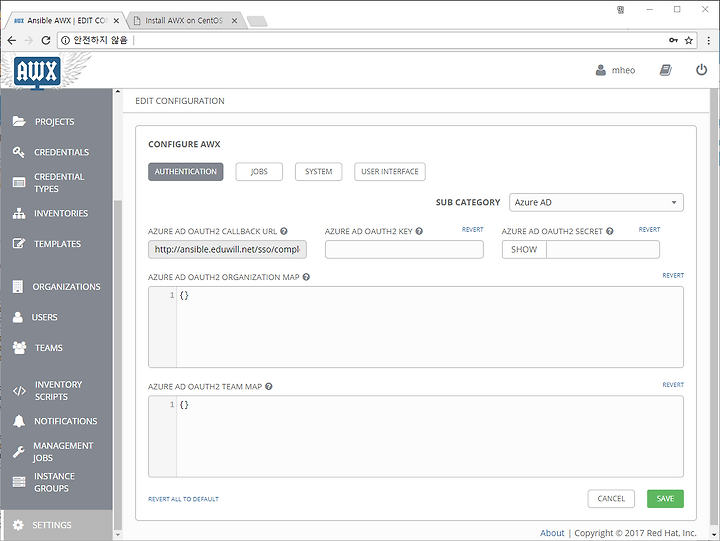Open a new browser tab
This screenshot has width=720, height=541.
pyautogui.click(x=257, y=21)
